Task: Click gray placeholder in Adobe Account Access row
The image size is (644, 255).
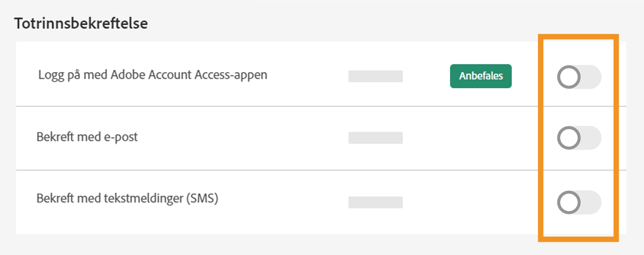Action: 375,76
